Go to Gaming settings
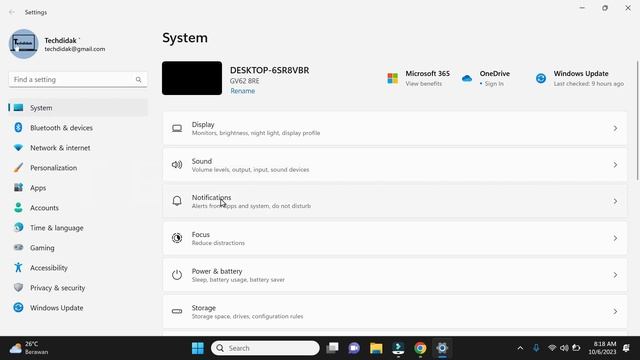 coord(78,248)
